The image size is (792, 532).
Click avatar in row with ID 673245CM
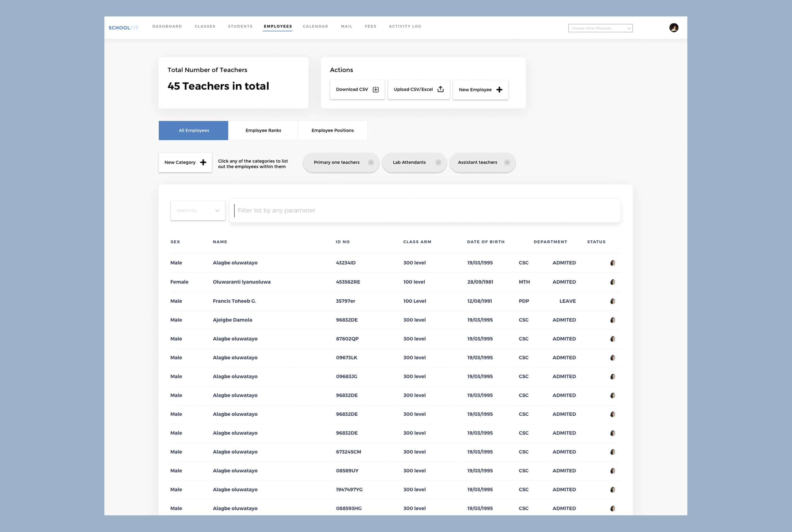click(613, 452)
